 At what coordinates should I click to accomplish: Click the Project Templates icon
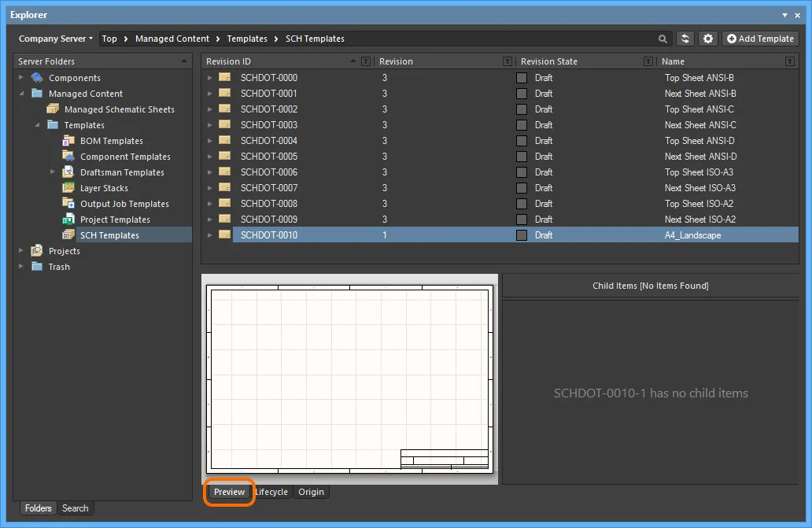click(x=68, y=220)
